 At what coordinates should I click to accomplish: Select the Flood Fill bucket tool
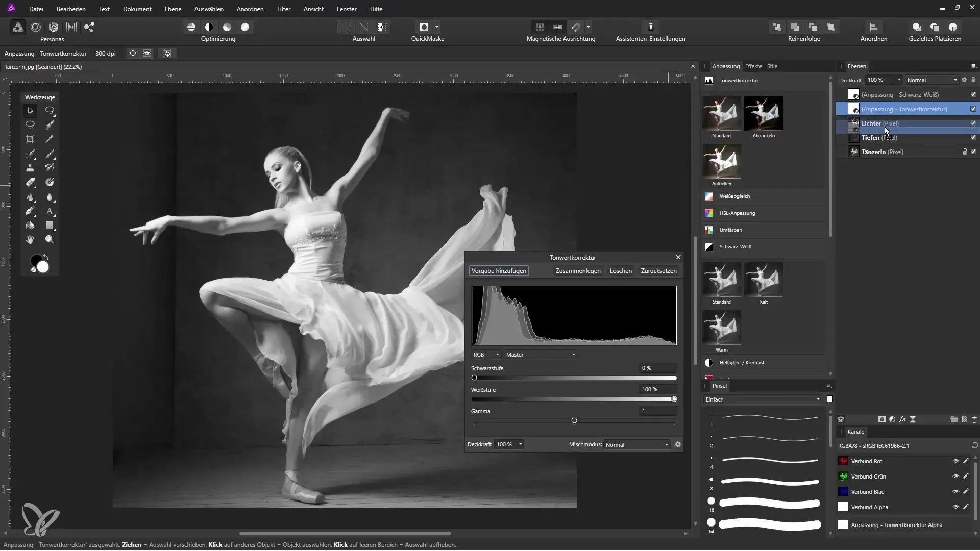30,225
